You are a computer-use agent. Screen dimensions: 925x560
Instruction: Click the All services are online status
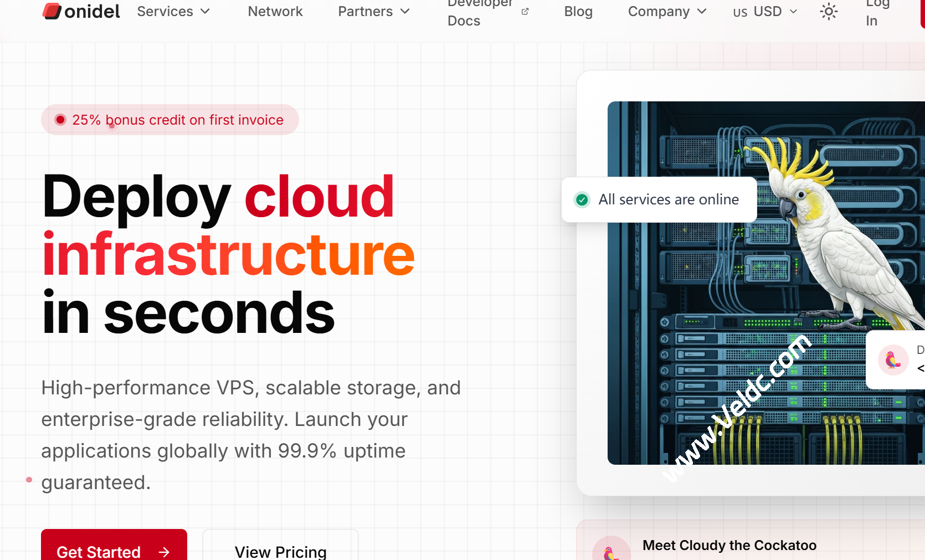pos(668,199)
